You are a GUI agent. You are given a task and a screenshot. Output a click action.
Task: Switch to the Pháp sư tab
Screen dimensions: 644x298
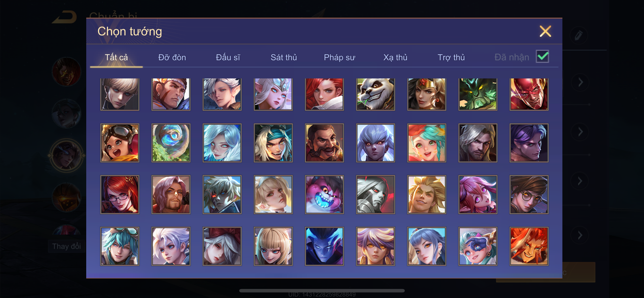[x=339, y=57]
